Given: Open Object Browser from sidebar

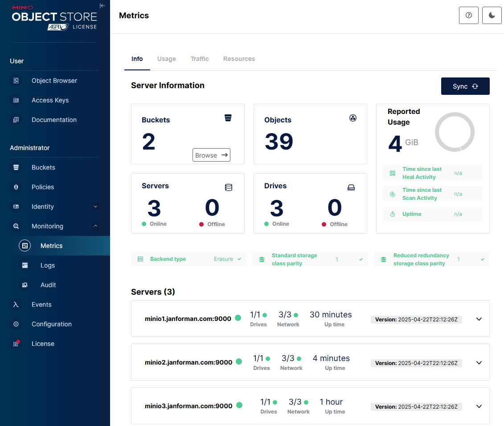Looking at the screenshot, I should pyautogui.click(x=54, y=81).
